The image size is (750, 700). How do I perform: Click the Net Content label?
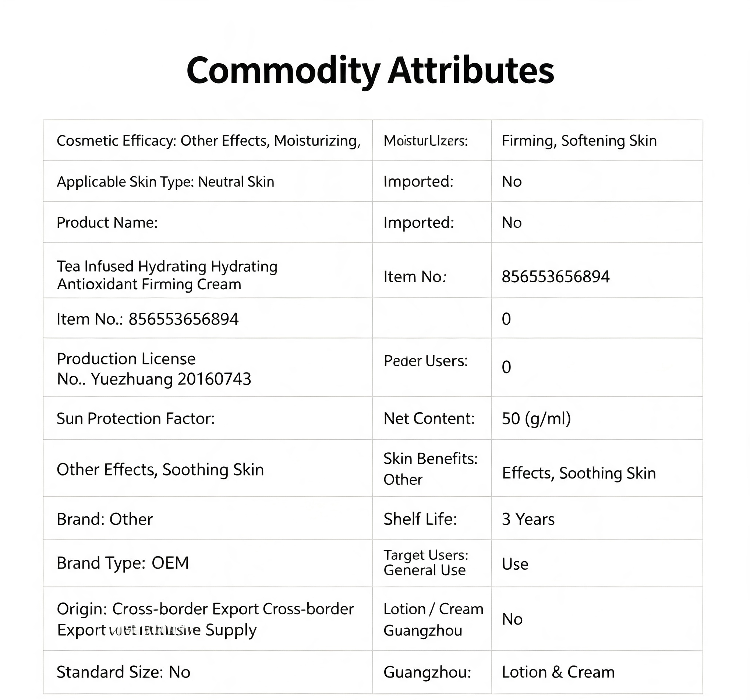point(429,418)
